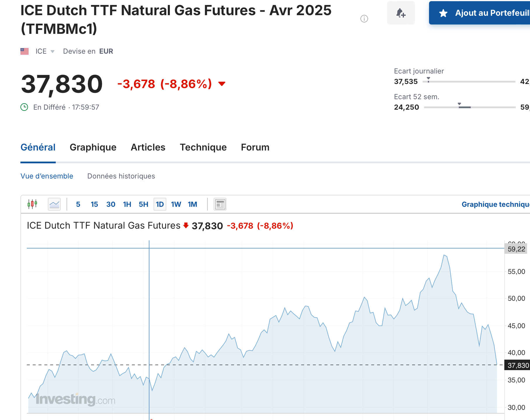Click the red down arrow by price change
This screenshot has height=420, width=530.
click(x=222, y=84)
